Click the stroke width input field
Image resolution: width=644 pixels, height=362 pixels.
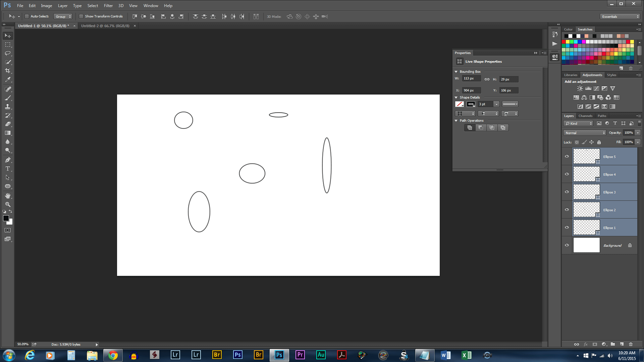click(x=486, y=104)
